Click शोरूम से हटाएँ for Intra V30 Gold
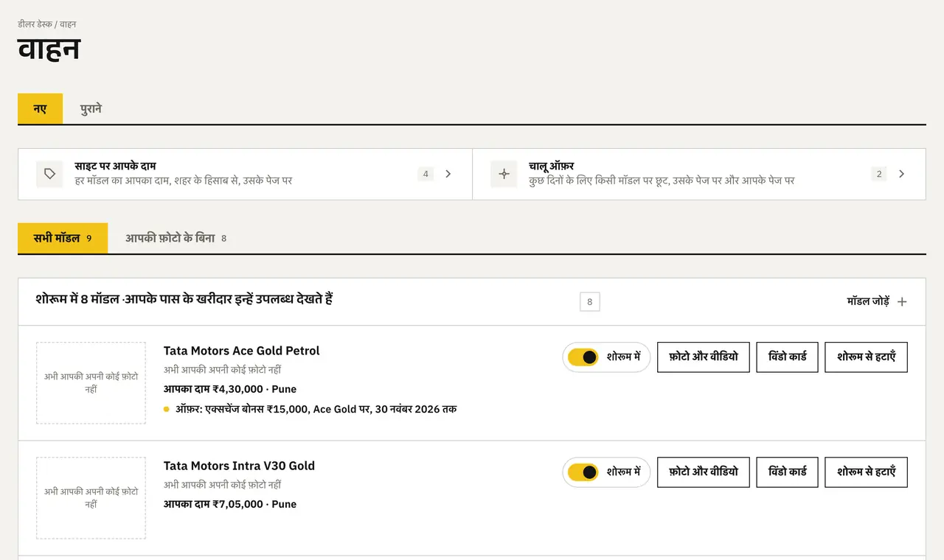The height and width of the screenshot is (560, 944). coord(867,472)
